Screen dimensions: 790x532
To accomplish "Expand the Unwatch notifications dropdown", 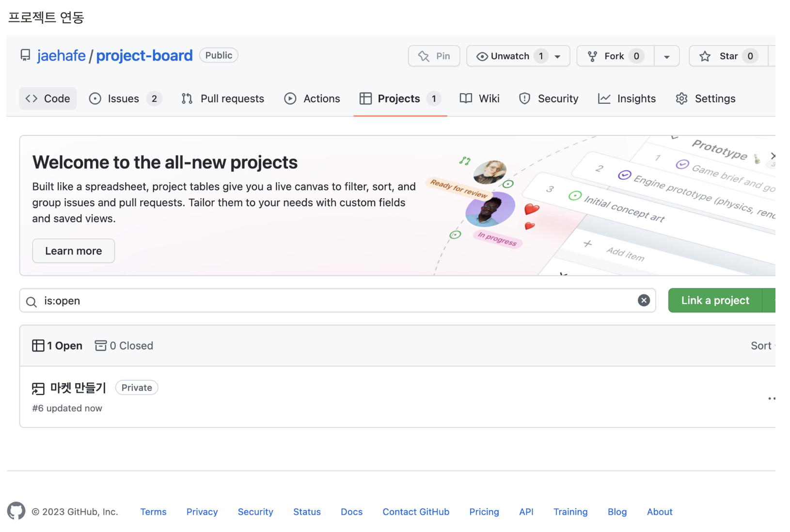I will point(557,56).
